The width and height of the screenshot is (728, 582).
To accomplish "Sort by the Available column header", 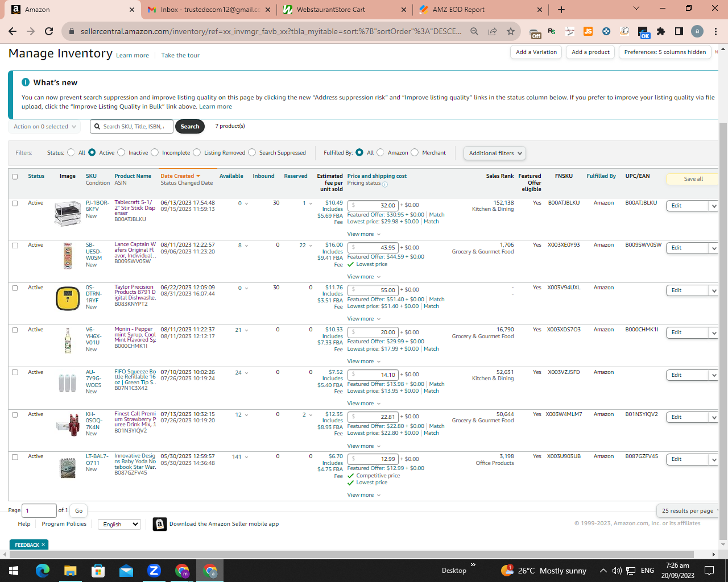I will pyautogui.click(x=231, y=176).
